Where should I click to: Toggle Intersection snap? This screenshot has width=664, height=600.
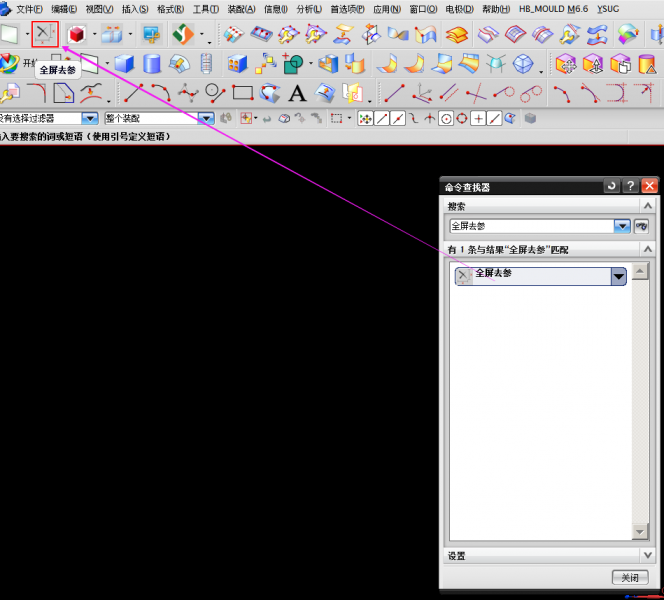click(430, 119)
